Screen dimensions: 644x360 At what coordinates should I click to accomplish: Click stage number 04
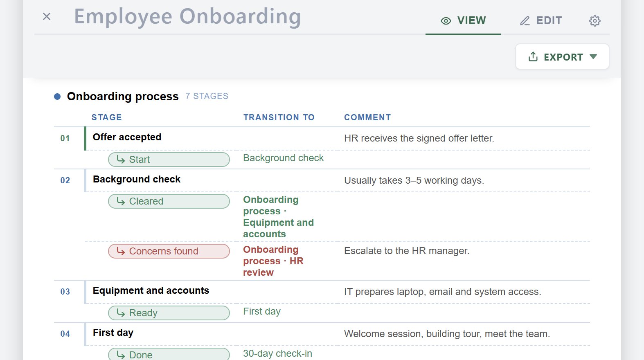(x=65, y=334)
